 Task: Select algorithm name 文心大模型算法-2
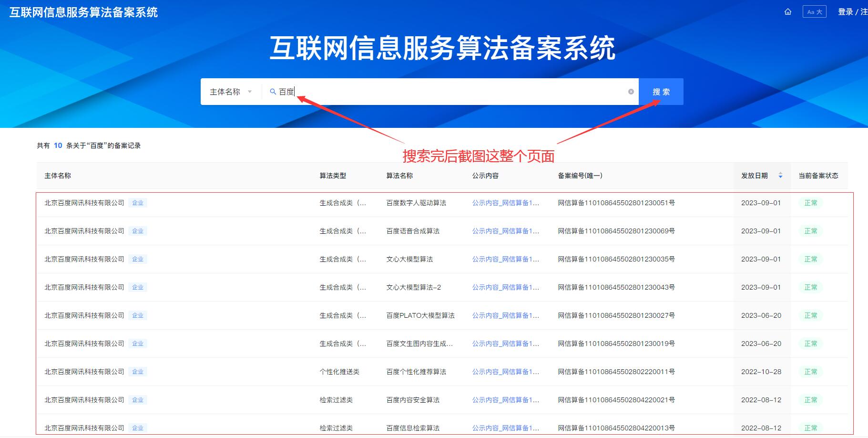point(414,287)
